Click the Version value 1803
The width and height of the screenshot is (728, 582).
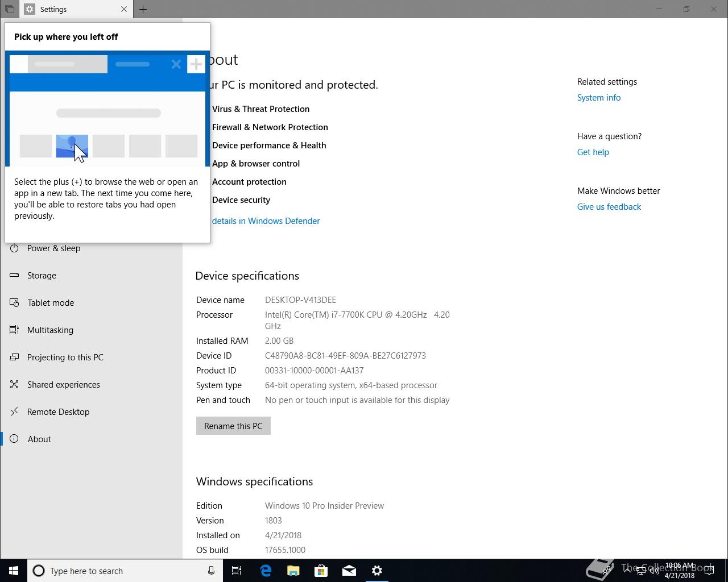tap(273, 521)
